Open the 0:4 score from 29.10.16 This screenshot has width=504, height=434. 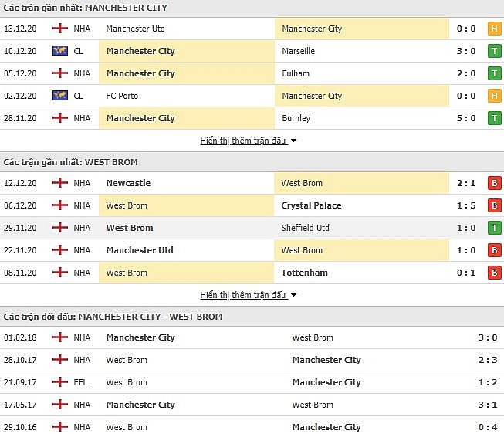487,427
